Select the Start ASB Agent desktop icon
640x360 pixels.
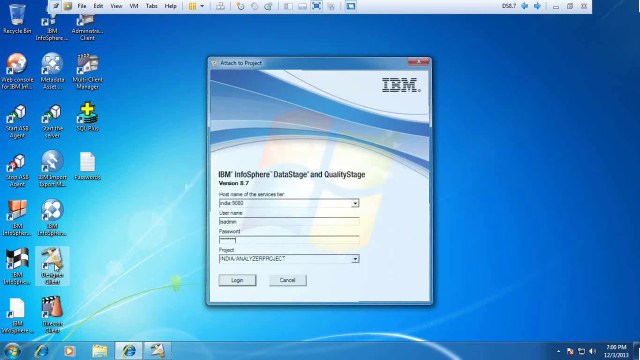[x=17, y=121]
